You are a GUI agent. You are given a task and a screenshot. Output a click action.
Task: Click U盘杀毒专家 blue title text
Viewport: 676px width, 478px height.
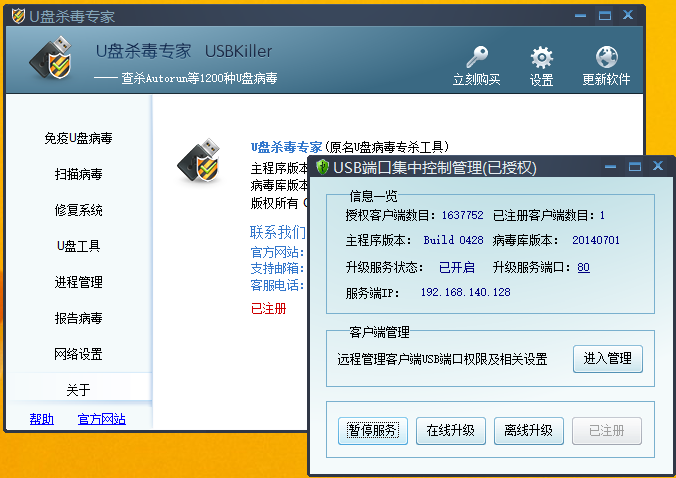click(x=286, y=147)
